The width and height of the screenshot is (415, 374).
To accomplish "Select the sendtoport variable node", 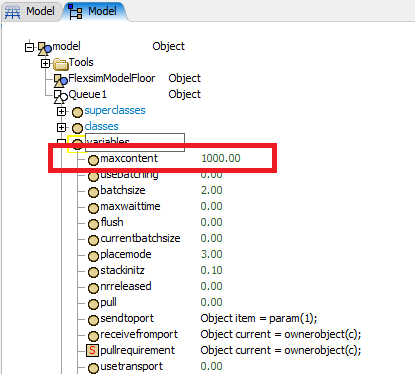I will point(127,318).
